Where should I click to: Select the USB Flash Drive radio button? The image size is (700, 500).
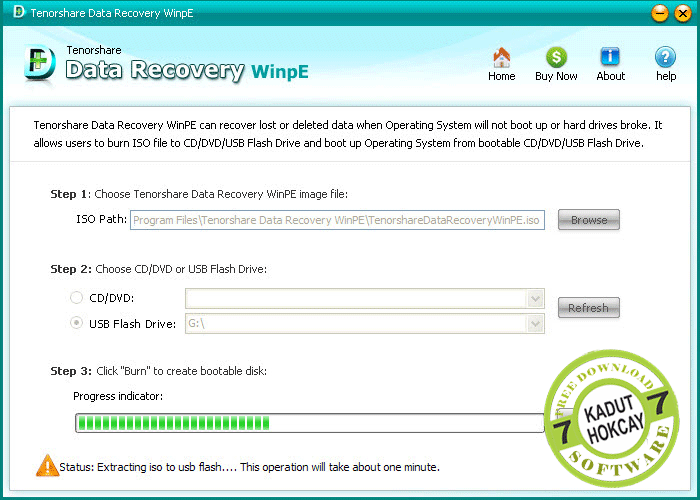(76, 323)
